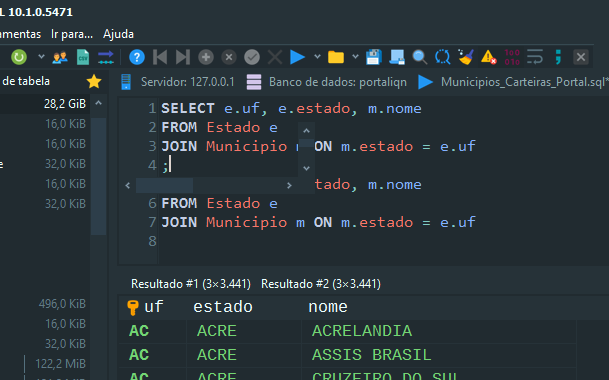609x380 pixels.
Task: Click the right arrow of popup horizontal scrollbar
Action: click(x=289, y=186)
